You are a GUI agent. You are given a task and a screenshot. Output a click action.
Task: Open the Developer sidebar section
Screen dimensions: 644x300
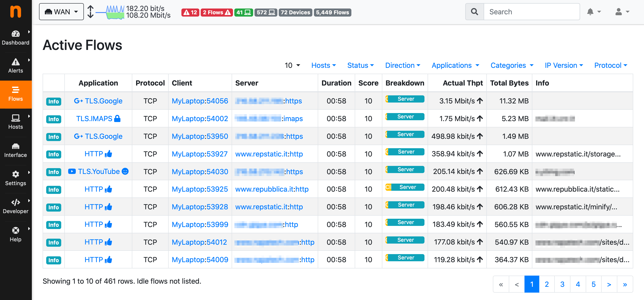point(15,206)
